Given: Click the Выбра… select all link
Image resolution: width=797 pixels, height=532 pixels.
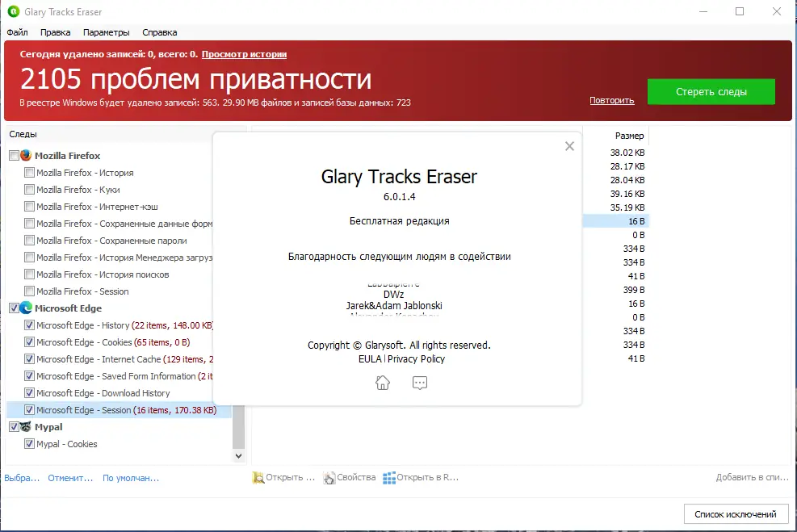Looking at the screenshot, I should [x=22, y=478].
